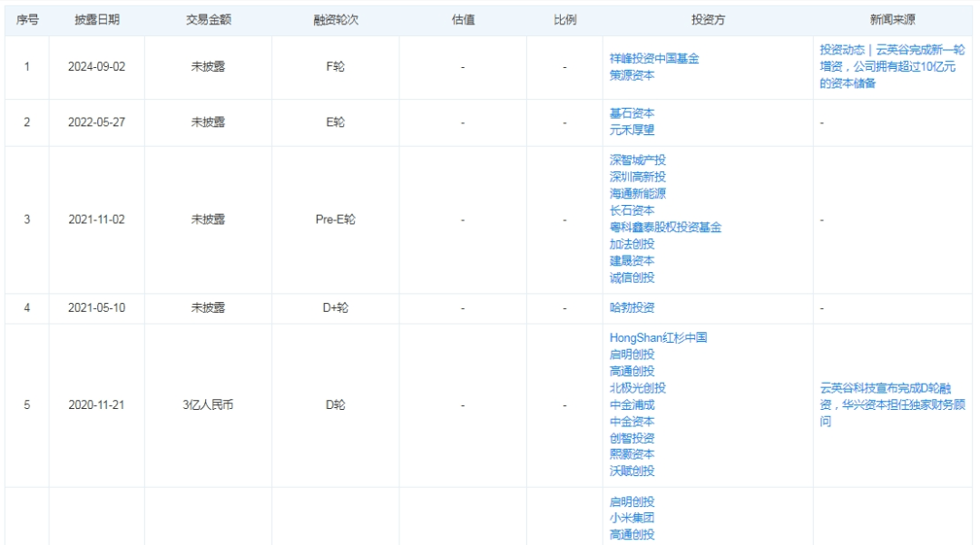Open the 中金浦成 investor link
The height and width of the screenshot is (545, 980).
632,405
